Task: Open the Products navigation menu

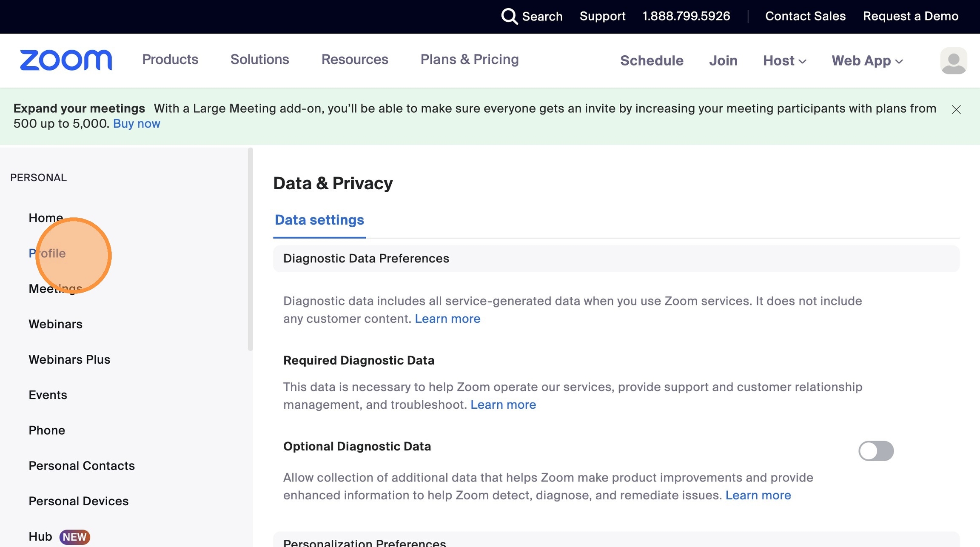Action: 170,60
